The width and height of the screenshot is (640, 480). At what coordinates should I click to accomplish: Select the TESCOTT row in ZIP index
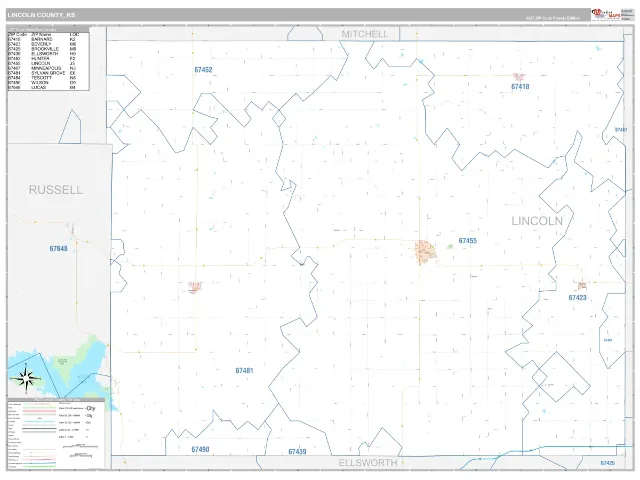[x=42, y=78]
